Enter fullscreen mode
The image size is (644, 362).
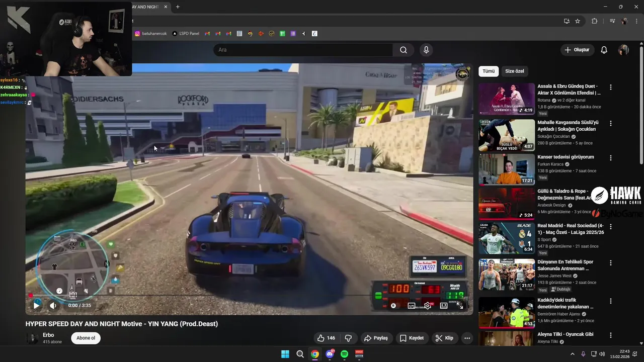coord(460,305)
